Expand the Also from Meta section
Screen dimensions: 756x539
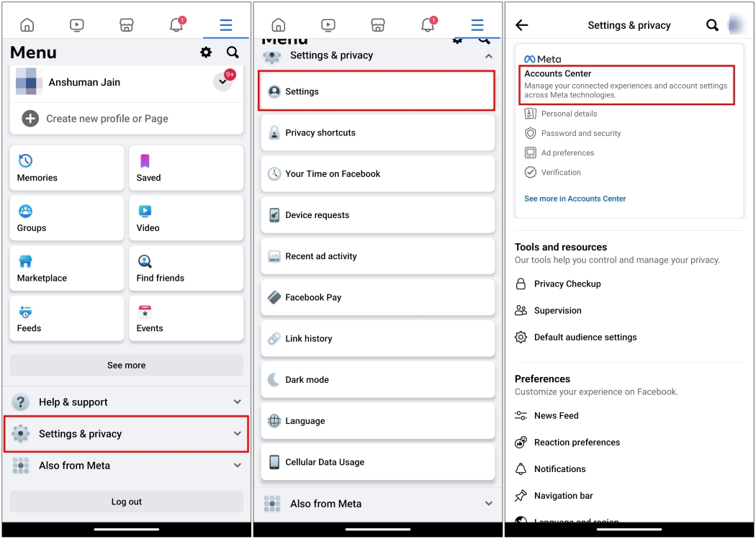126,466
